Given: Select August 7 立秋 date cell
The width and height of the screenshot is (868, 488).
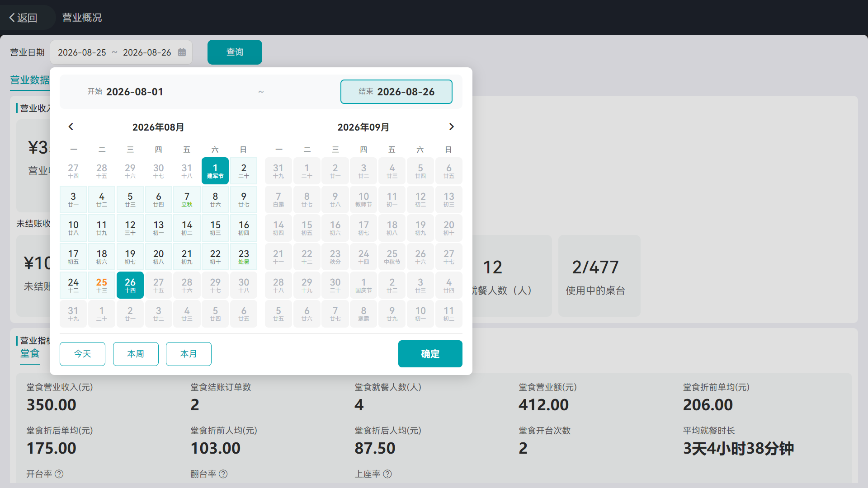Looking at the screenshot, I should pos(187,199).
